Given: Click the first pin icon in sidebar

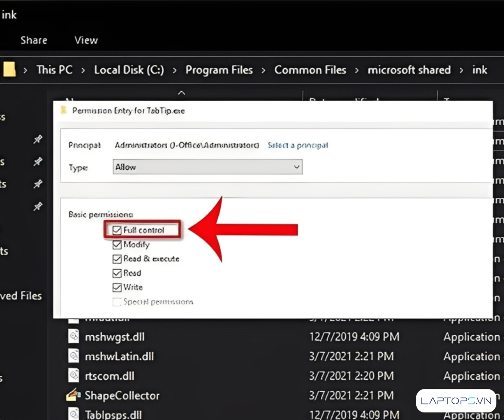Looking at the screenshot, I should coord(38,139).
